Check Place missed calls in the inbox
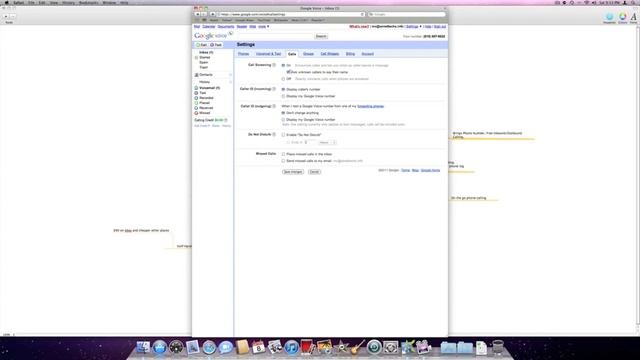The width and height of the screenshot is (640, 360). tap(283, 154)
